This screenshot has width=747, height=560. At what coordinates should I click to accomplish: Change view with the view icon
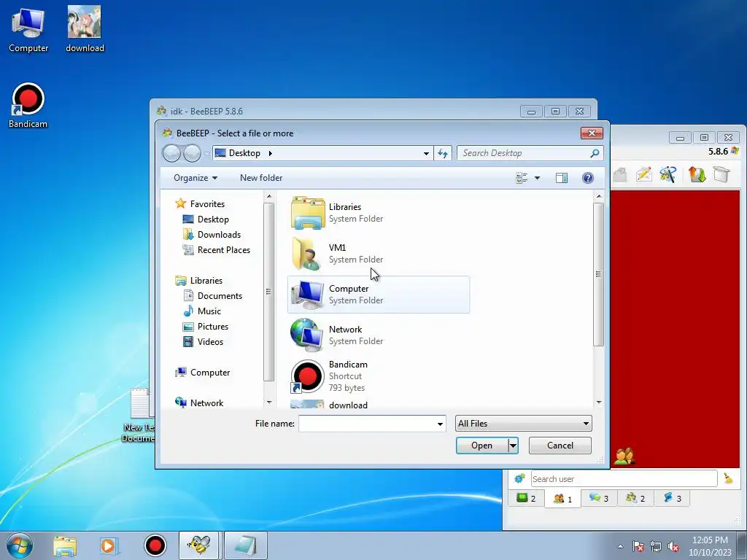coord(522,178)
